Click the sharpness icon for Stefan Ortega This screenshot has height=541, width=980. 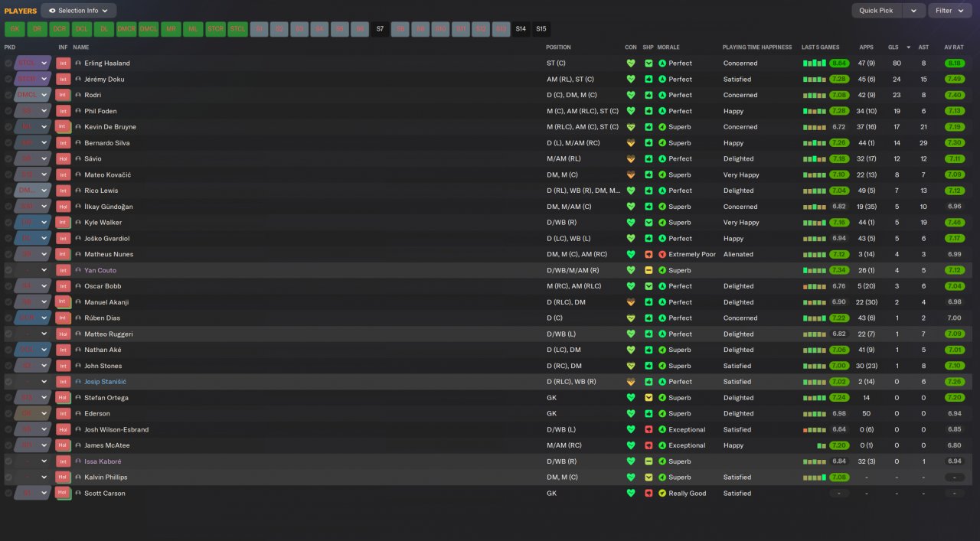[648, 398]
